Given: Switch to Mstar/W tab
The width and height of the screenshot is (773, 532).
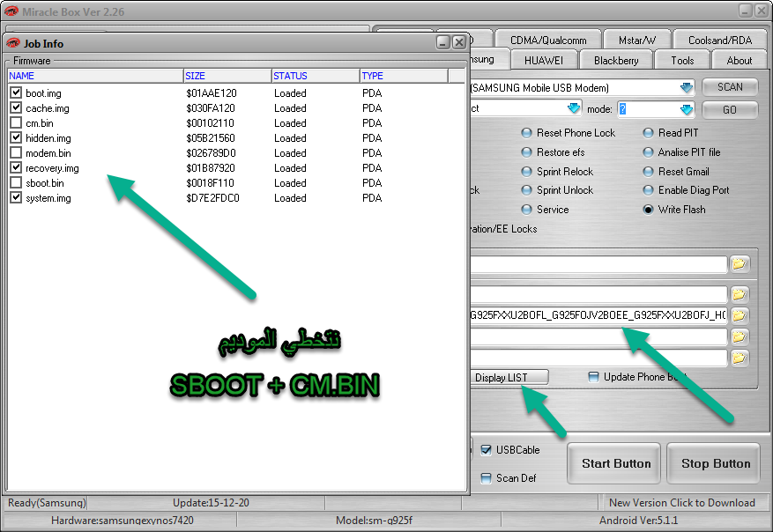Looking at the screenshot, I should (637, 40).
